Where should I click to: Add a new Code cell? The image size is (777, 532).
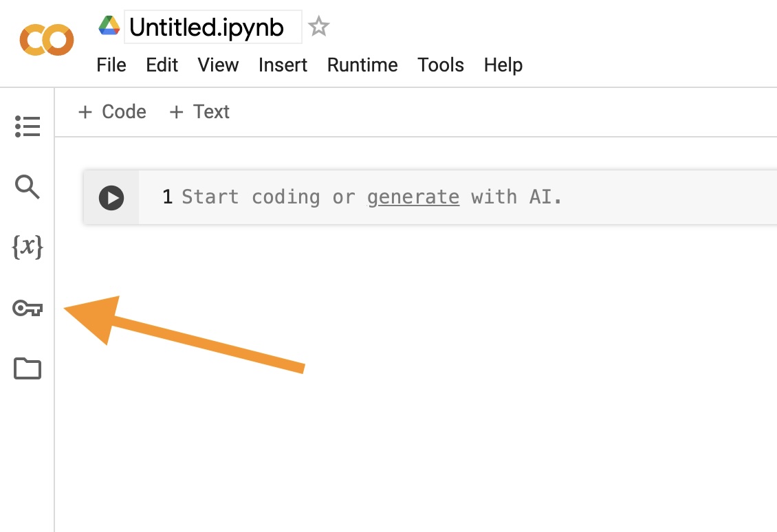pyautogui.click(x=112, y=112)
